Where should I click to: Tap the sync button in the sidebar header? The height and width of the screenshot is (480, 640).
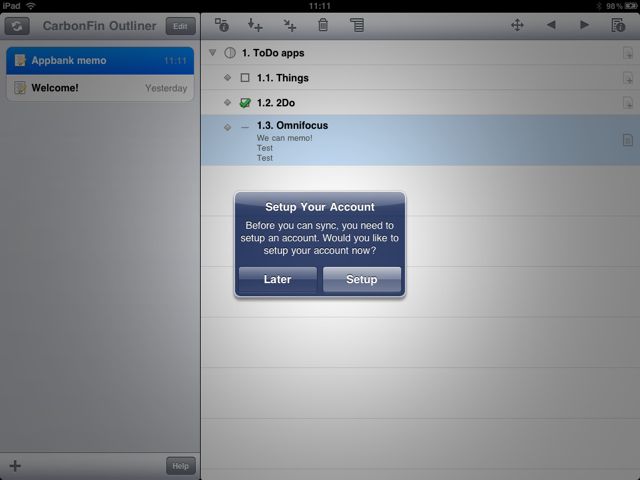(x=17, y=26)
